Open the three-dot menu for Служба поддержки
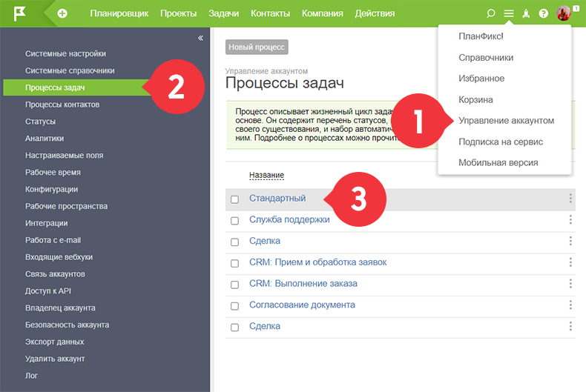This screenshot has height=392, width=586. click(570, 219)
